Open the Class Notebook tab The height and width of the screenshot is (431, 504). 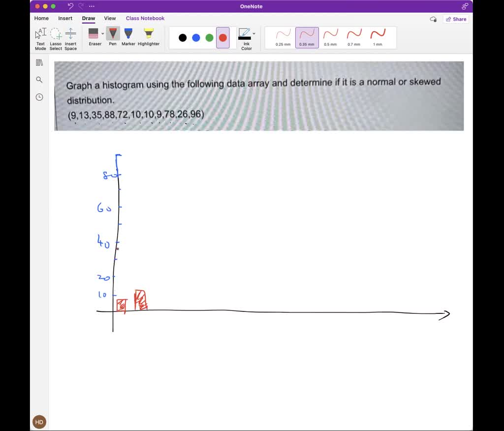tap(145, 18)
